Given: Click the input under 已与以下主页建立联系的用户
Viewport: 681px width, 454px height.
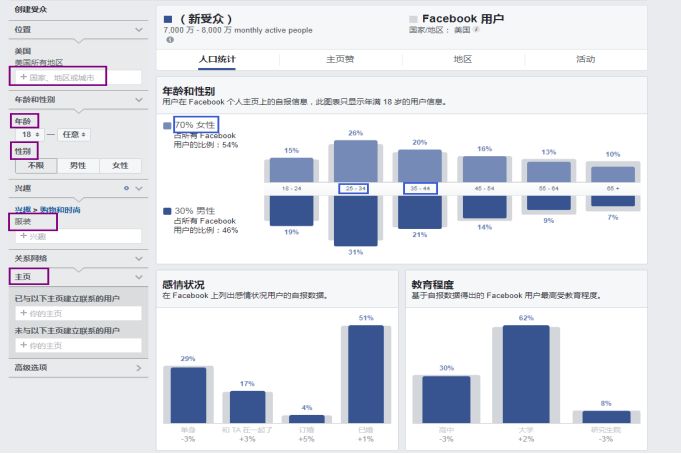Looking at the screenshot, I should pyautogui.click(x=78, y=313).
